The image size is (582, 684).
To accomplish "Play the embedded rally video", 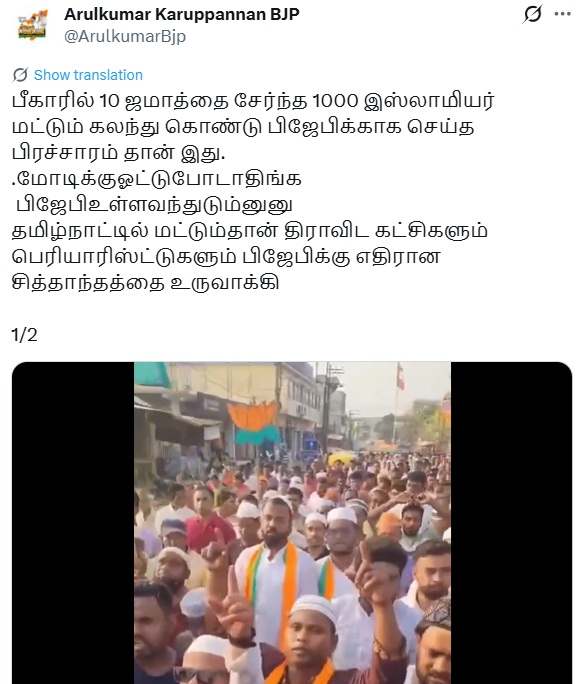I will click(292, 523).
